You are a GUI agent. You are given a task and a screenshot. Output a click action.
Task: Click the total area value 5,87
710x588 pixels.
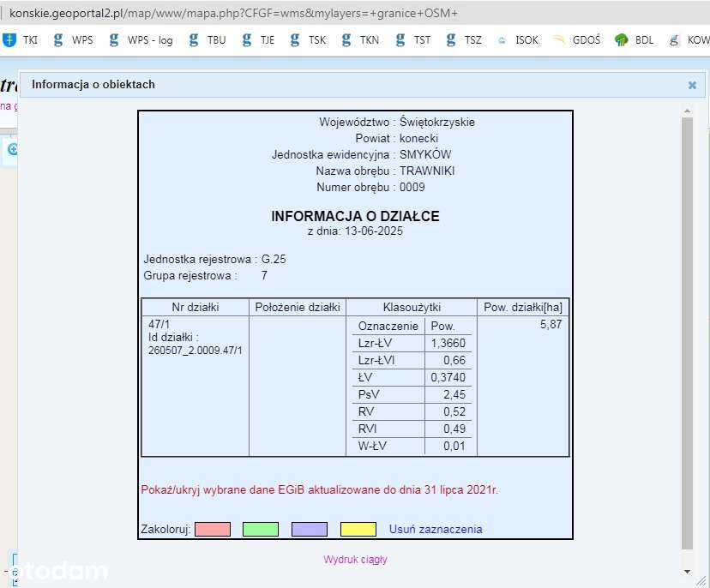pos(551,324)
